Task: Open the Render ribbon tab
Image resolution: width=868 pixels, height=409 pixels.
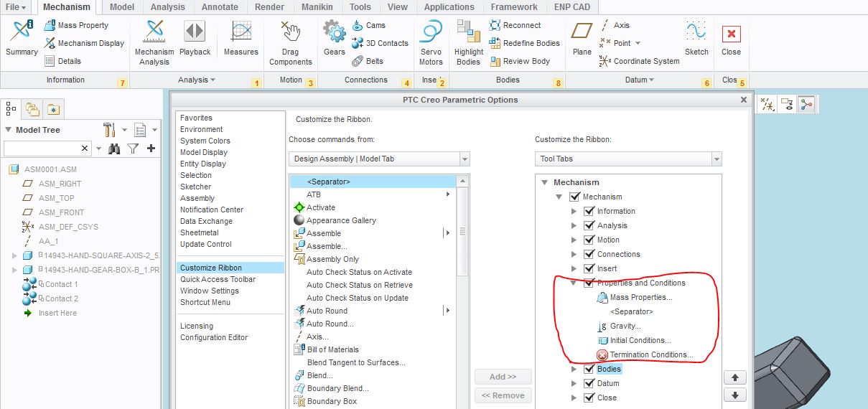Action: 269,7
